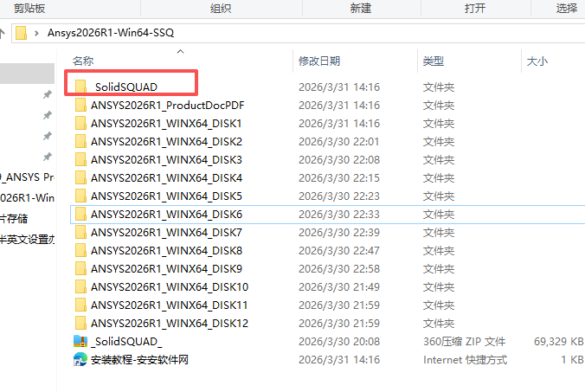Click the pin icon beside the third quick access entry
The width and height of the screenshot is (585, 392).
point(48,136)
